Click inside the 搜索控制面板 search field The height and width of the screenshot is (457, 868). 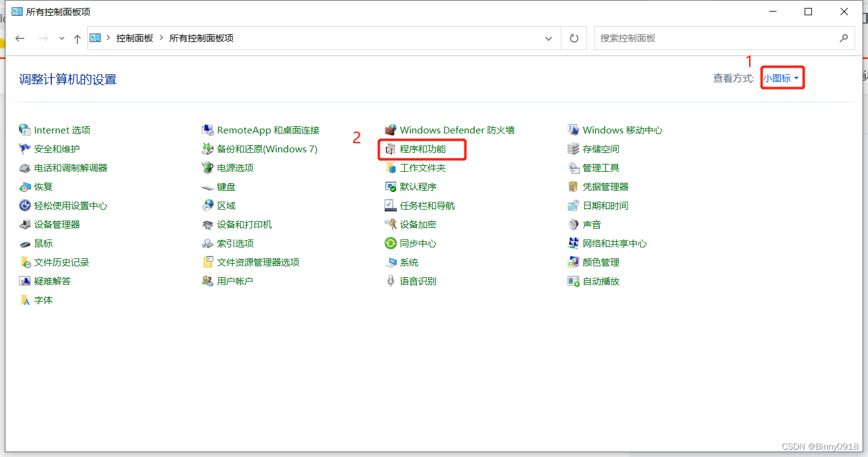701,38
